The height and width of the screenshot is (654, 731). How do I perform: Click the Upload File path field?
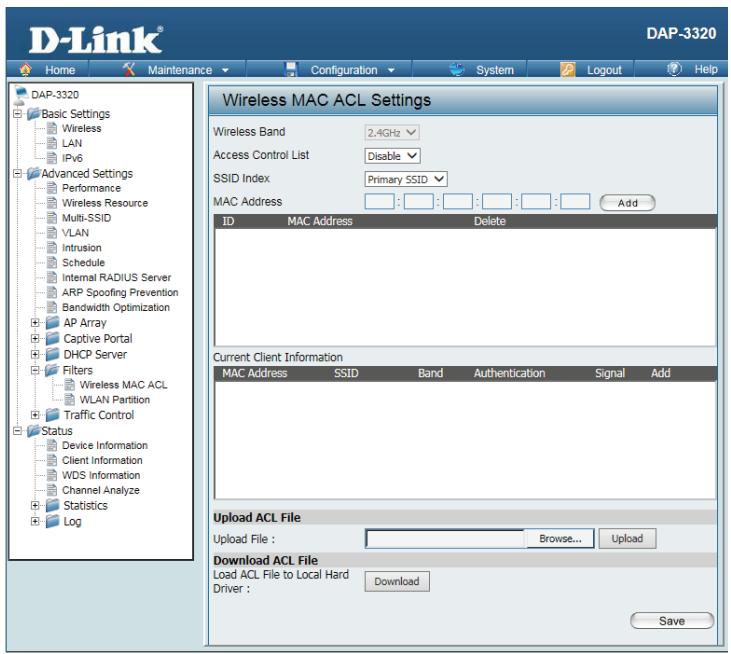point(445,538)
